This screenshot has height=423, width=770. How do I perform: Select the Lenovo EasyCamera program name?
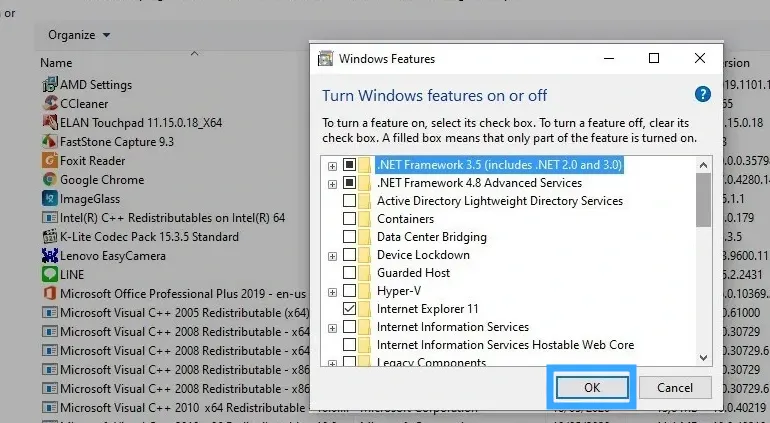click(112, 256)
